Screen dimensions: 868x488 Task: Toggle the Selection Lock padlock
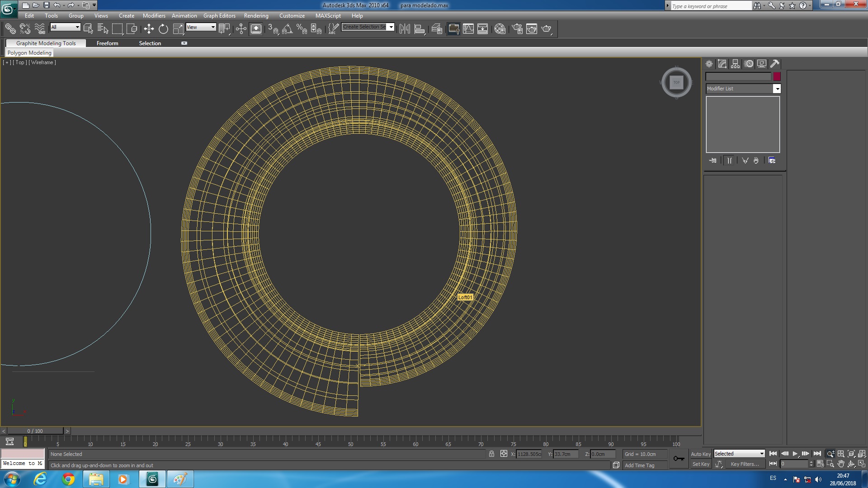491,454
